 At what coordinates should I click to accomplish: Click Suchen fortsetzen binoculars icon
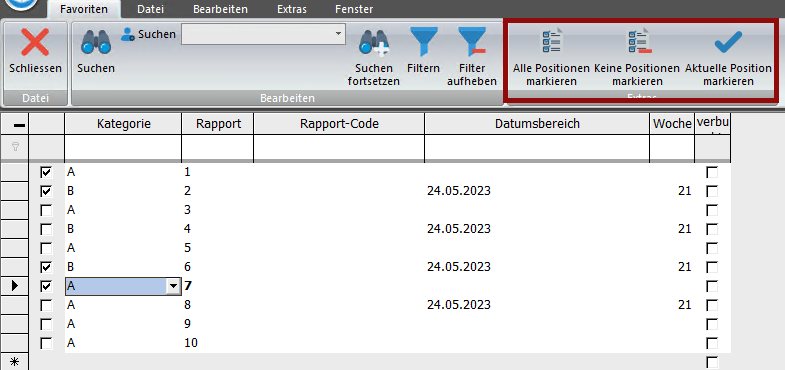pyautogui.click(x=374, y=42)
